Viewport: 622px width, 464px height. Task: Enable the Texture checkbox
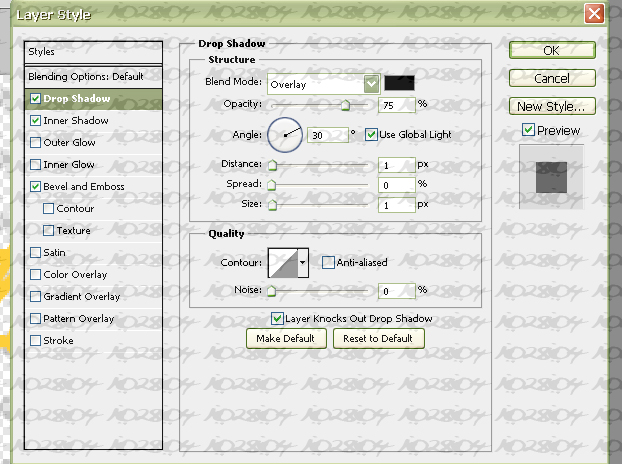48,230
